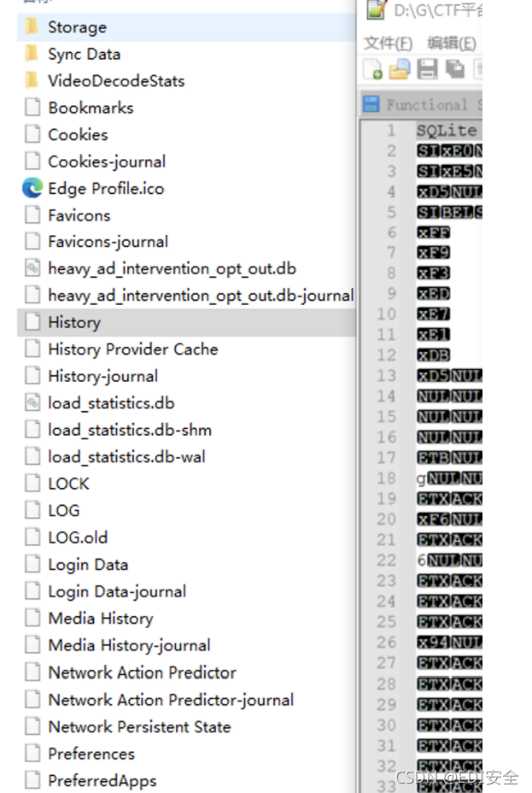Viewport: 532px width, 793px height.
Task: Select the LOG file name
Action: tap(64, 510)
